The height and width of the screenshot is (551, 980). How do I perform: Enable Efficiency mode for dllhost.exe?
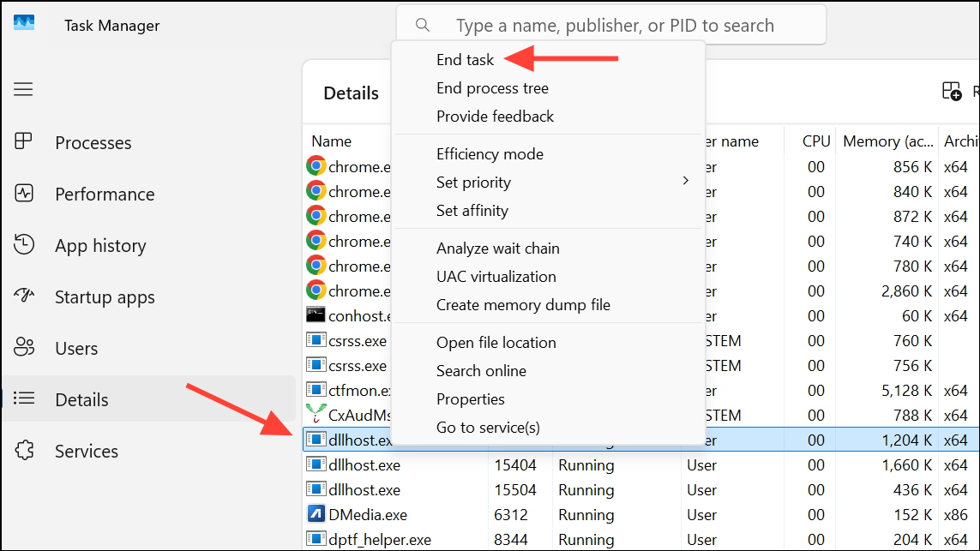point(490,153)
